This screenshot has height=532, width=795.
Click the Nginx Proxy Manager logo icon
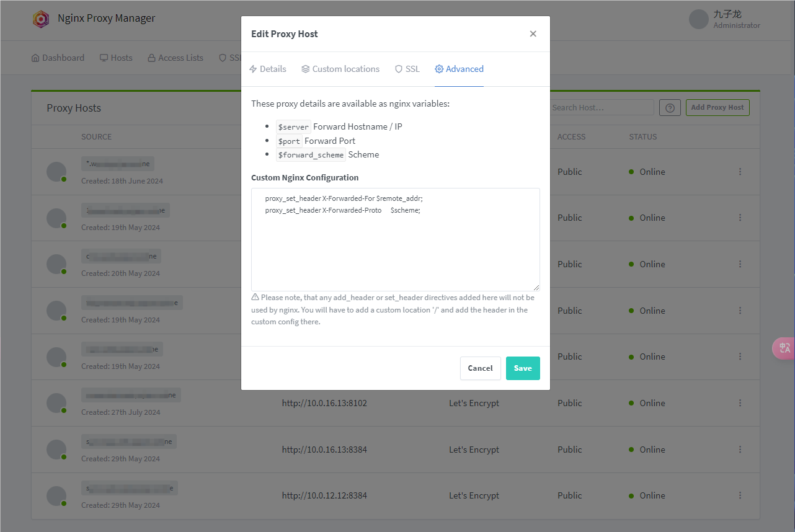click(41, 19)
